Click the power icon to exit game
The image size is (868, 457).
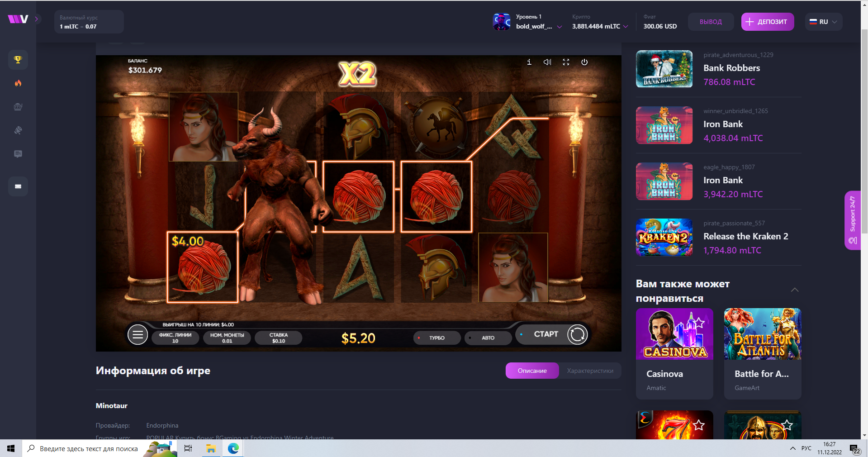pyautogui.click(x=584, y=62)
